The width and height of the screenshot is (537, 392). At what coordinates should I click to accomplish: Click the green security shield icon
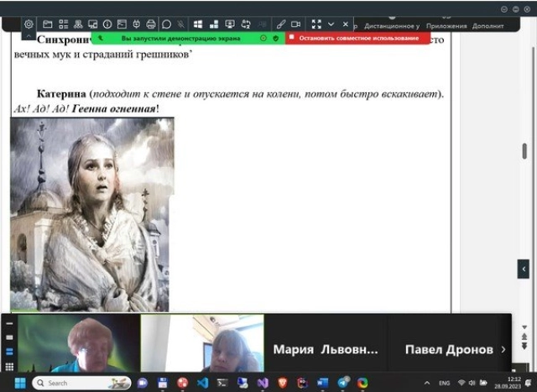click(x=276, y=39)
